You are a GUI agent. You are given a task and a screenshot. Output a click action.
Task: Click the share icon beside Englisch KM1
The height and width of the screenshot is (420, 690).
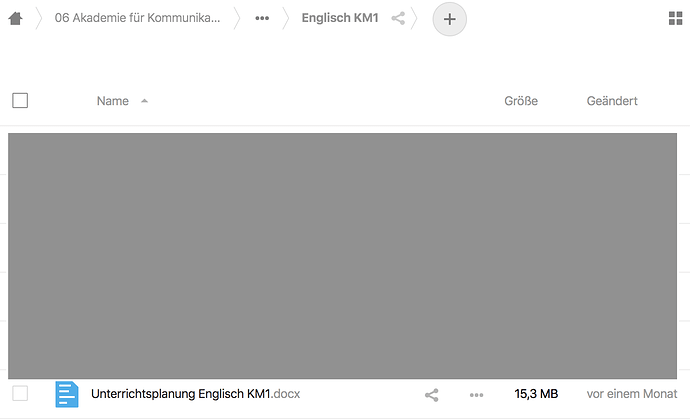[x=398, y=18]
